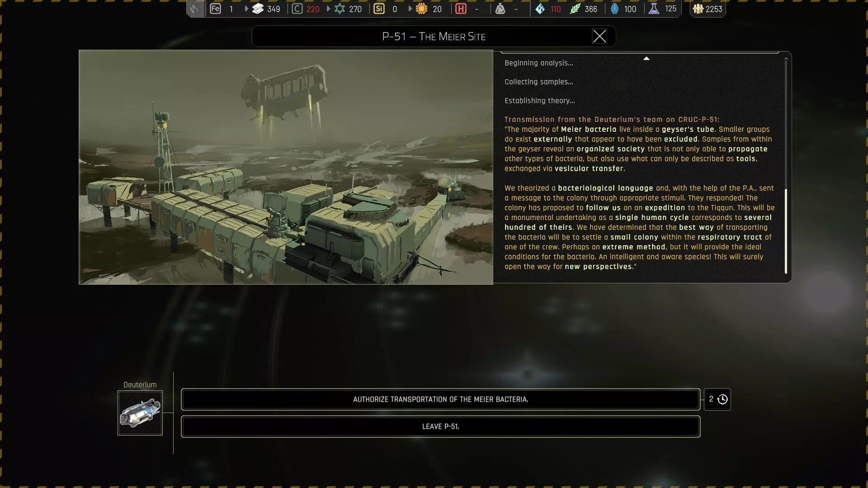Click the oxygen blue resource icon
This screenshot has height=488, width=868.
point(614,9)
